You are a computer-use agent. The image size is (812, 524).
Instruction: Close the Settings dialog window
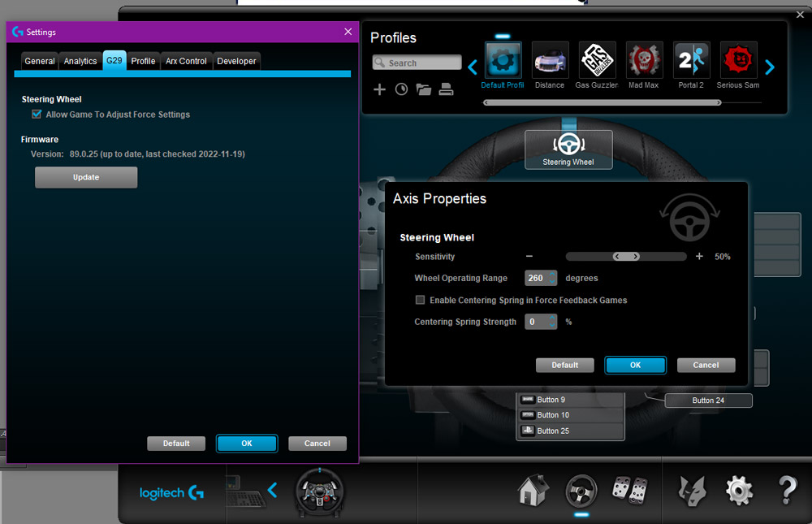click(348, 32)
